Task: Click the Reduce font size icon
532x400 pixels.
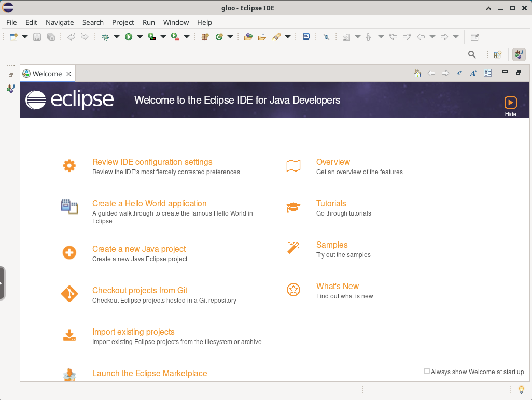Action: pos(459,73)
